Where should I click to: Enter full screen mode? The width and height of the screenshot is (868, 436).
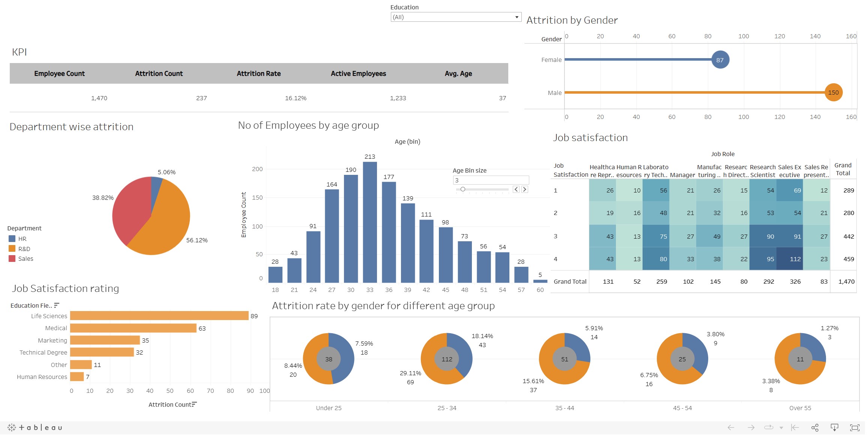(x=854, y=427)
